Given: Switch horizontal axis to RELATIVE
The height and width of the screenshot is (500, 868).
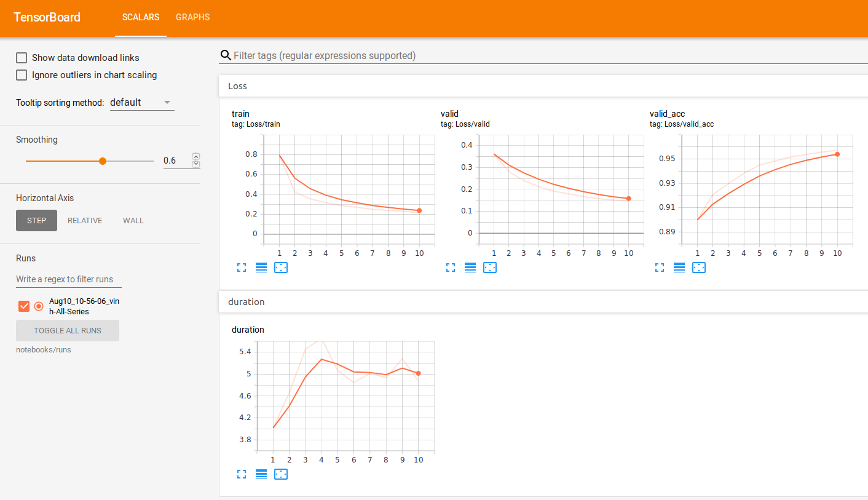Looking at the screenshot, I should [85, 220].
